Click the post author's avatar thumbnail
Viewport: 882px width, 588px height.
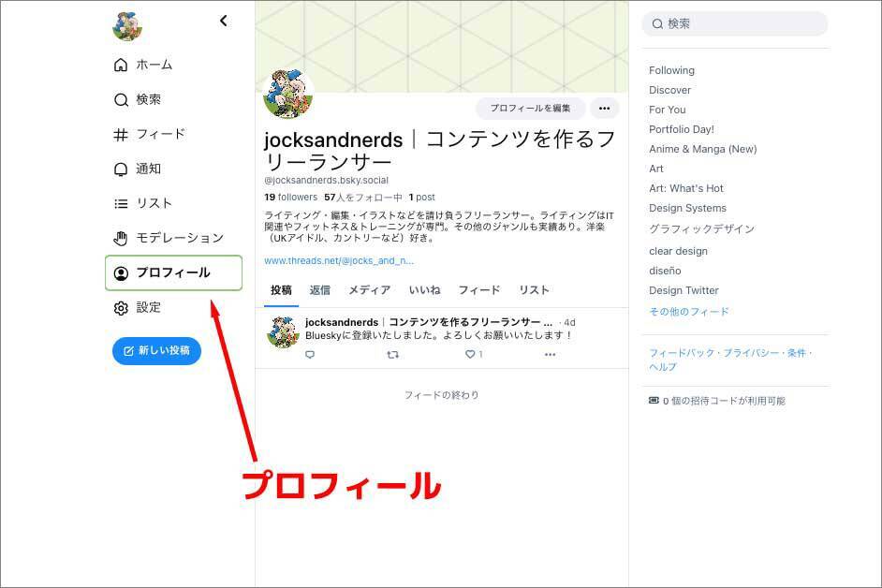(283, 332)
